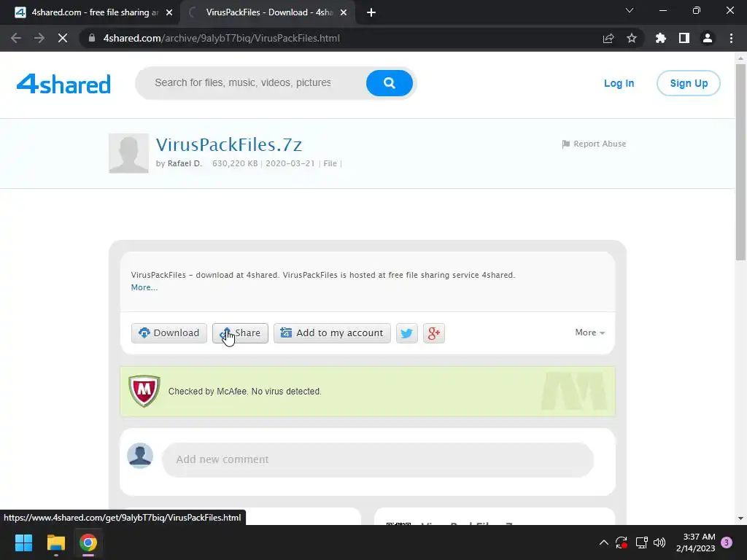747x560 pixels.
Task: Click the Add new comment field
Action: click(378, 459)
